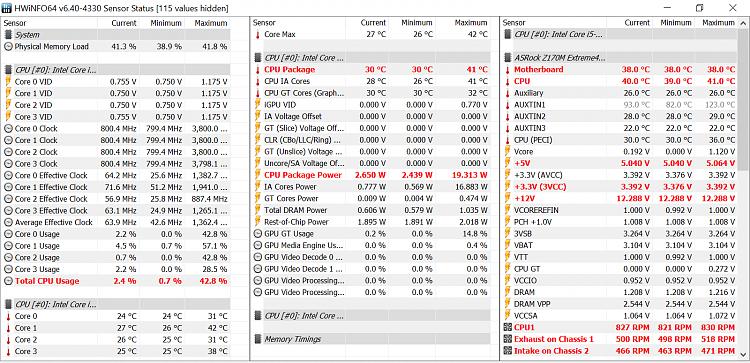Click the Intake on Chassis 2 fan icon
750x363 pixels.
click(x=507, y=351)
